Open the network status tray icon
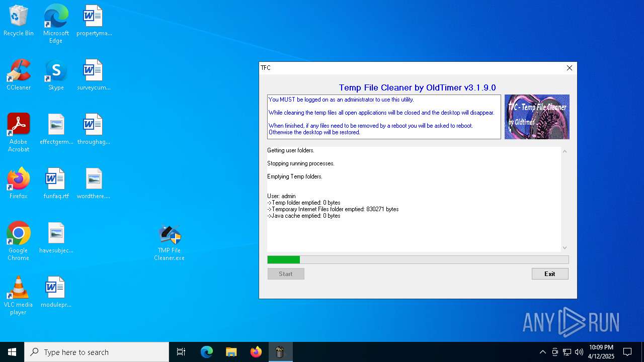The image size is (644, 362). point(567,352)
